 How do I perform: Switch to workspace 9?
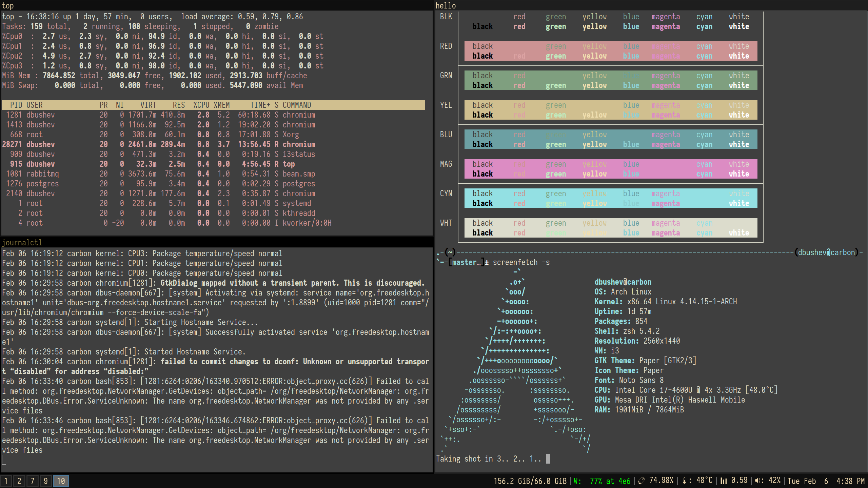tap(46, 481)
